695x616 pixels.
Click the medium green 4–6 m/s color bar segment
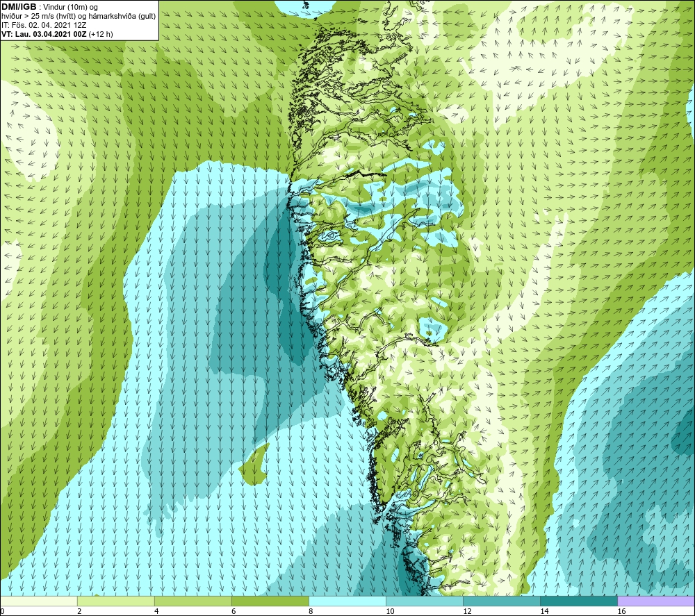coord(193,601)
